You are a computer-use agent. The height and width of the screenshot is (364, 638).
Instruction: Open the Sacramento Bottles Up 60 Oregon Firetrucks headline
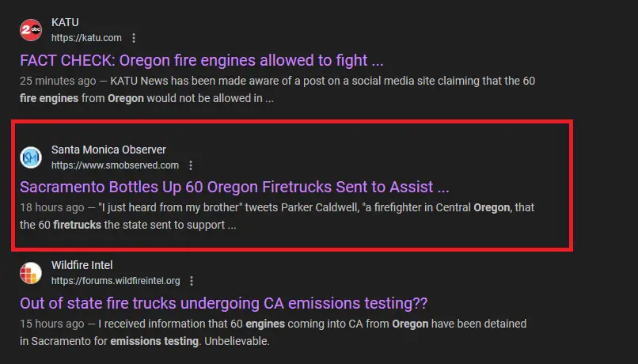pos(234,188)
